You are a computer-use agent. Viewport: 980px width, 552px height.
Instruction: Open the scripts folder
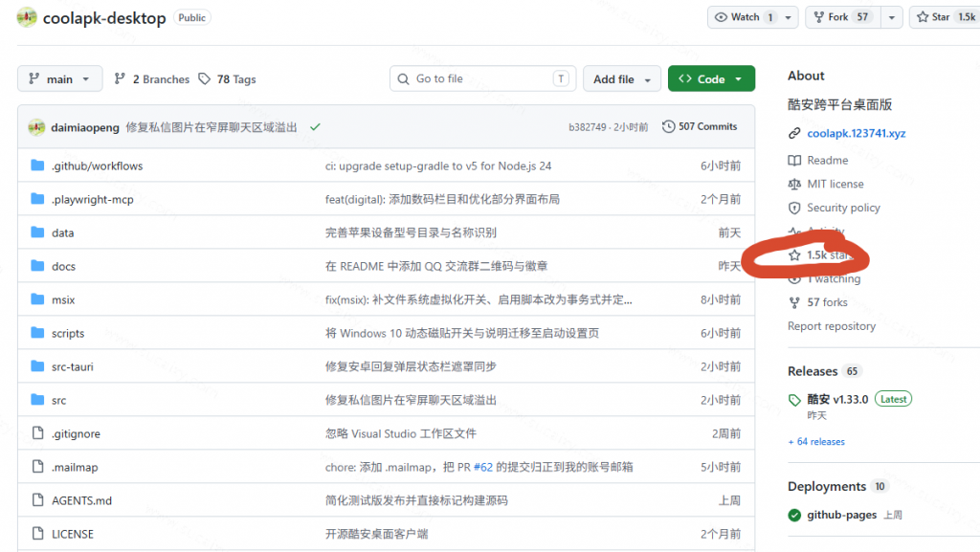(x=68, y=334)
